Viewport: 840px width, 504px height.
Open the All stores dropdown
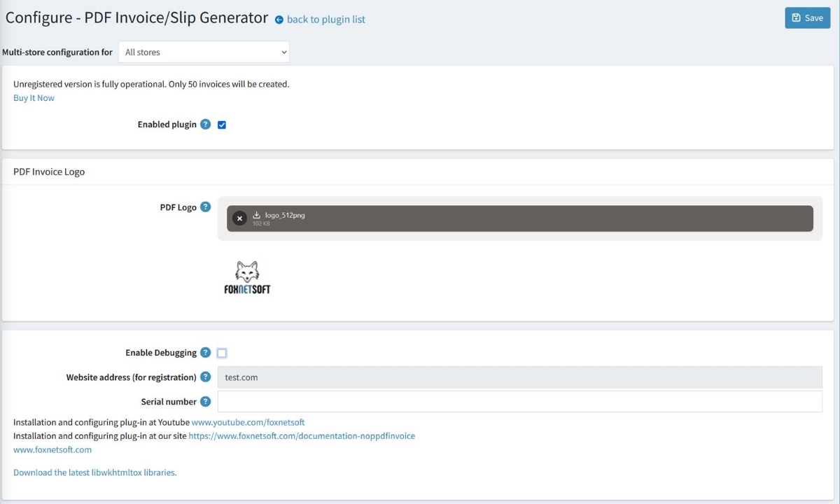coord(204,52)
